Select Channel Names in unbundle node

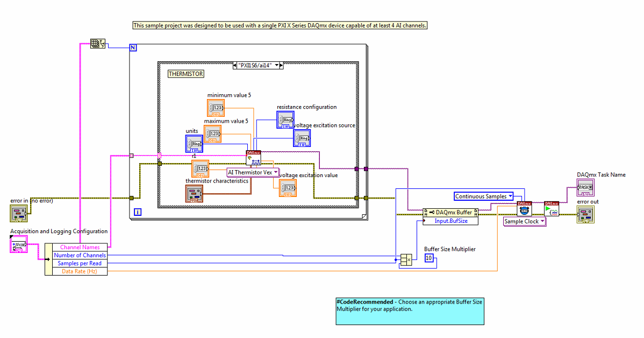click(80, 247)
